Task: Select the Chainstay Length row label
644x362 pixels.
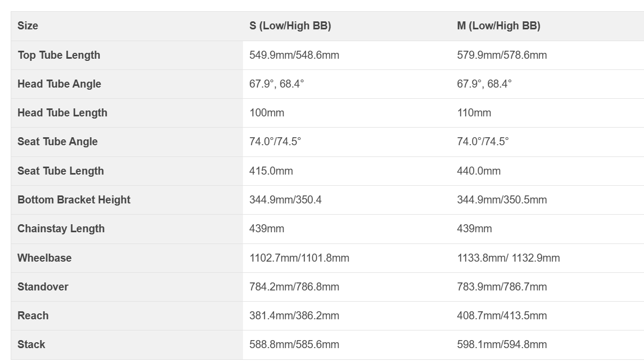Action: click(61, 229)
